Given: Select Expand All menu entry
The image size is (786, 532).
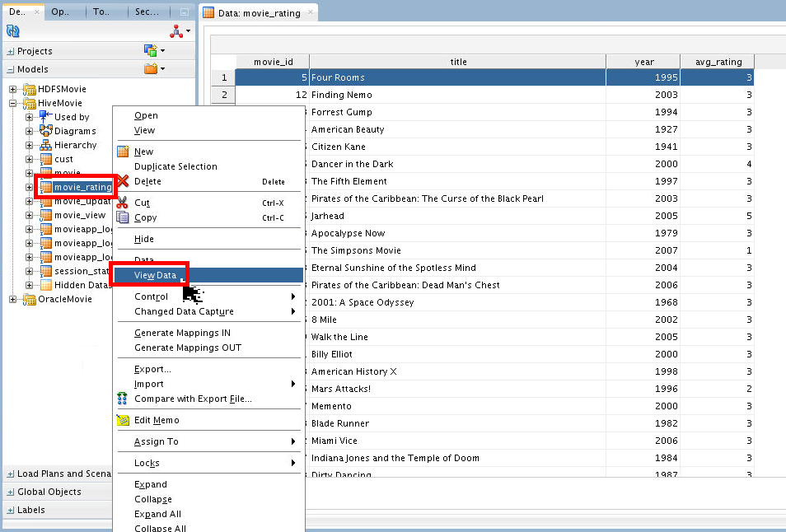Looking at the screenshot, I should [208, 514].
